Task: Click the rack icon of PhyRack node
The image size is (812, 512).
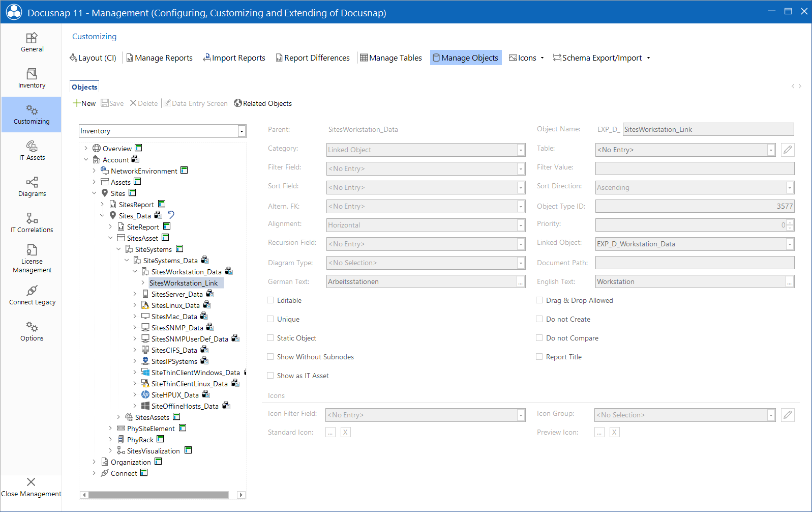Action: (121, 439)
